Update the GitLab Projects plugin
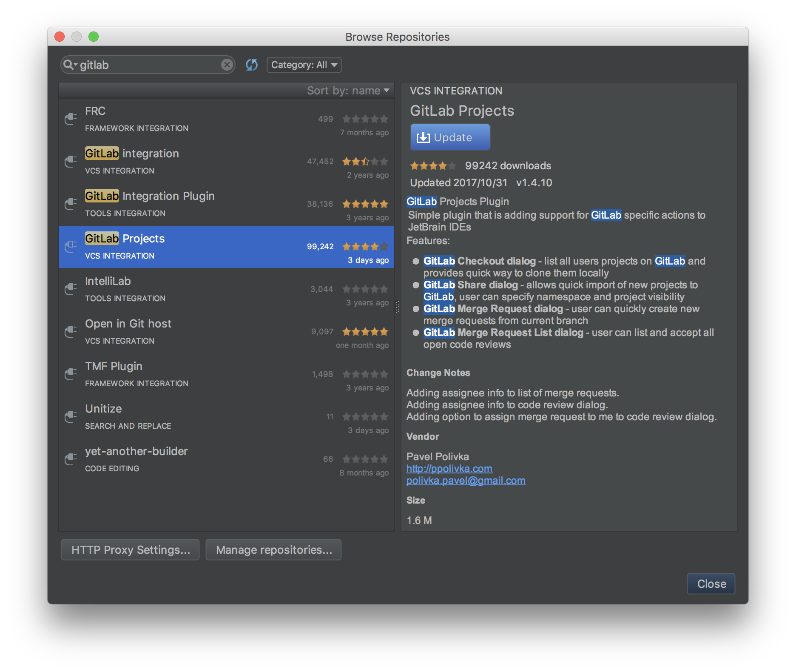 pyautogui.click(x=449, y=137)
